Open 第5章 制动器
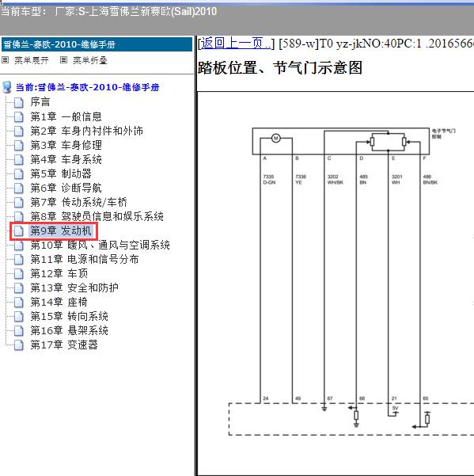 (61, 173)
